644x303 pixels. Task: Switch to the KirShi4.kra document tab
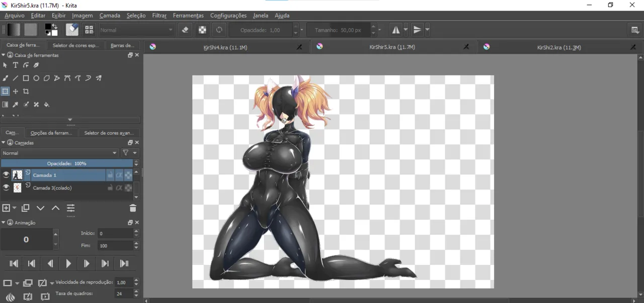225,47
